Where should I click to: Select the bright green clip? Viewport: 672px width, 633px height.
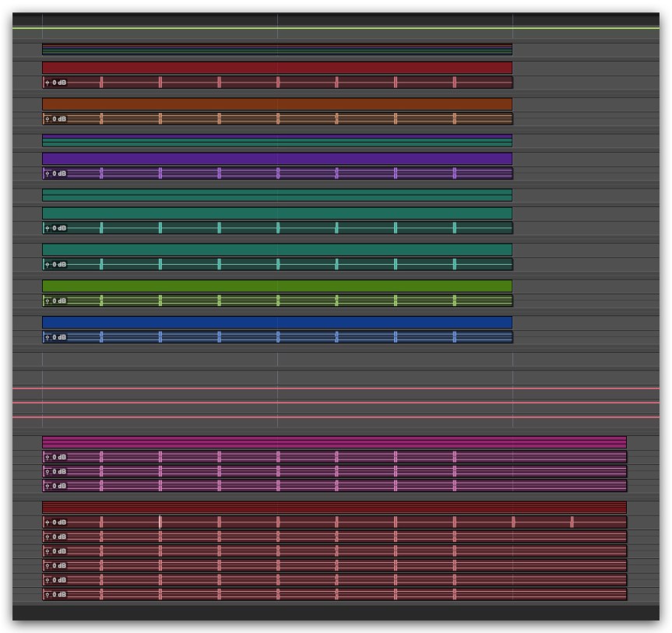(x=276, y=286)
